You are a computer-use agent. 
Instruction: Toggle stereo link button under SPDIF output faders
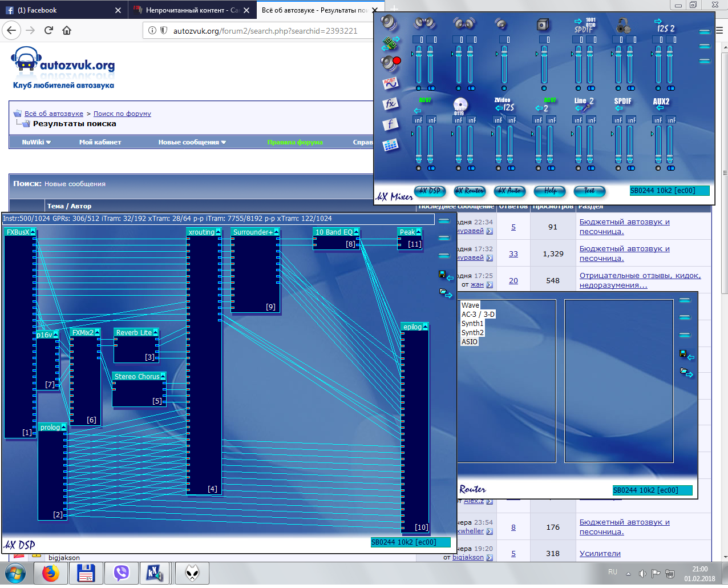click(x=591, y=88)
